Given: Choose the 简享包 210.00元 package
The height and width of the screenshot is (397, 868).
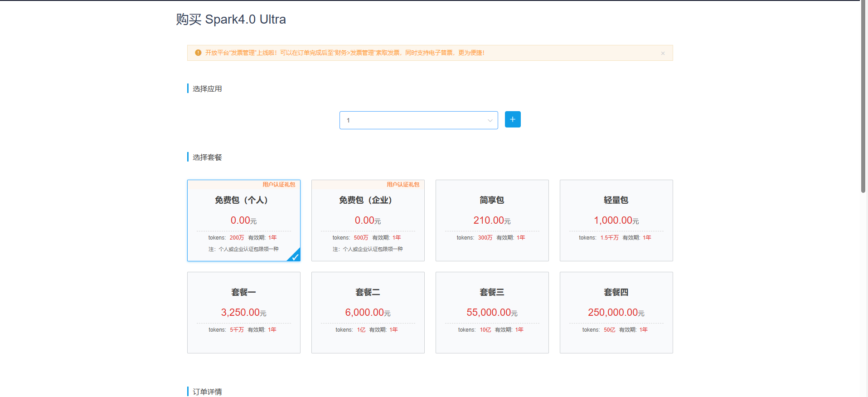Looking at the screenshot, I should (x=492, y=221).
